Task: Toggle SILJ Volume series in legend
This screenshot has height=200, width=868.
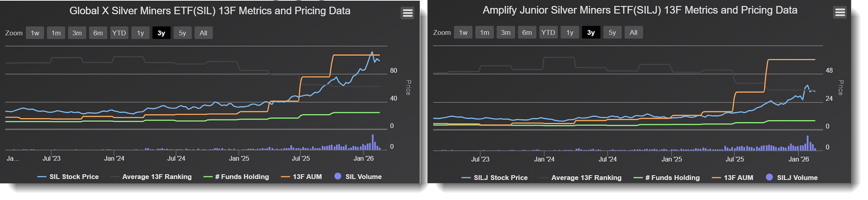Action: (x=792, y=178)
